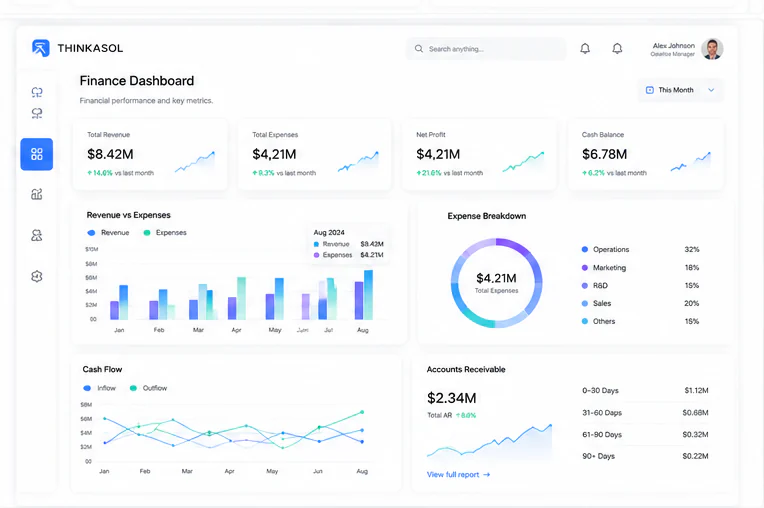The width and height of the screenshot is (764, 508).
Task: Click the 21.6% vs last month indicator
Action: click(449, 173)
